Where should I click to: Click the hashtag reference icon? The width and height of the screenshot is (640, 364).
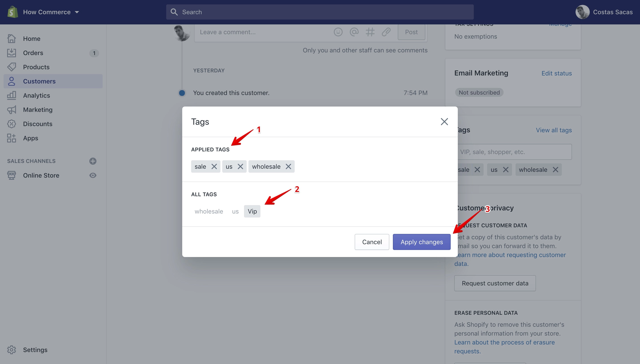pyautogui.click(x=370, y=32)
